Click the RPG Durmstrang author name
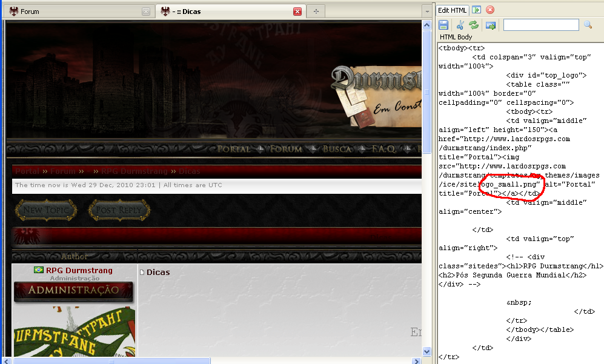 tap(79, 270)
